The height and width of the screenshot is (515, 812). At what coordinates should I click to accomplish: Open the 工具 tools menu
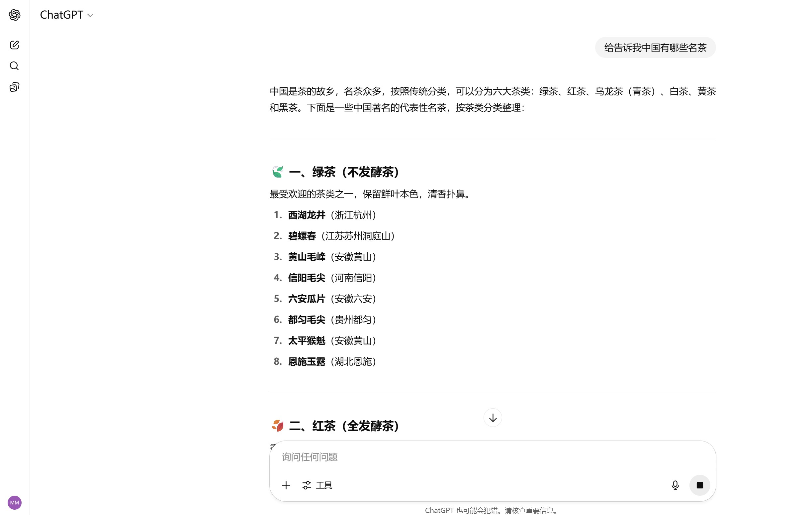tap(317, 485)
